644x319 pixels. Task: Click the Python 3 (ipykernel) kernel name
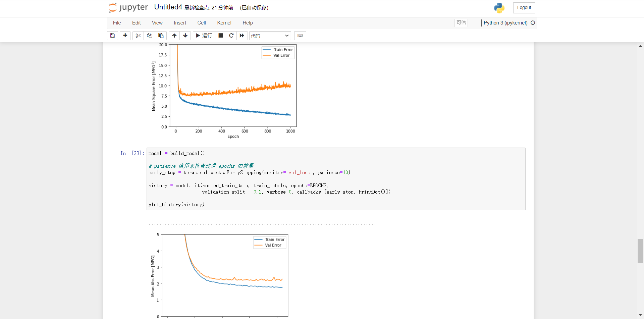tap(505, 23)
